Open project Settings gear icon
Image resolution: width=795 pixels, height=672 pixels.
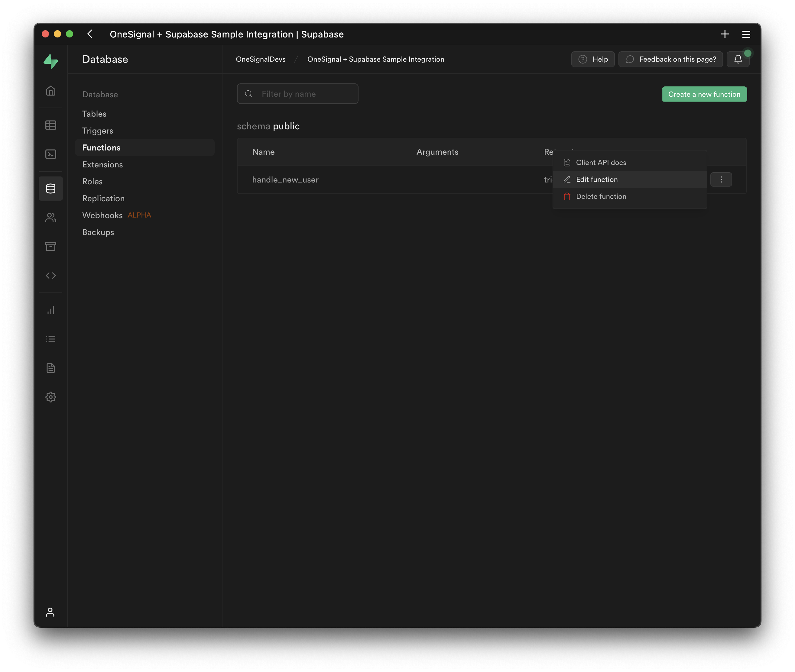(x=51, y=397)
